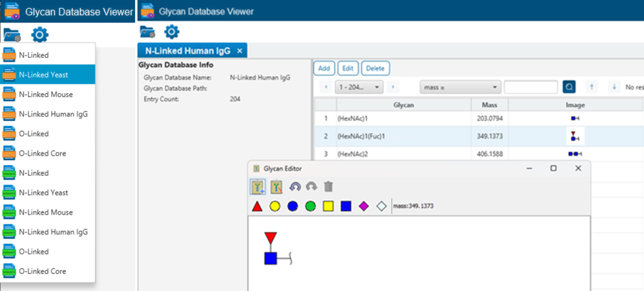Focus the search value input field

click(x=531, y=88)
